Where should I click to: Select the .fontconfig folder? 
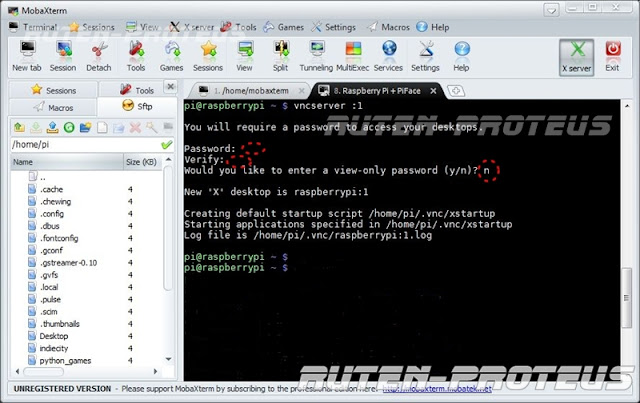pos(53,238)
